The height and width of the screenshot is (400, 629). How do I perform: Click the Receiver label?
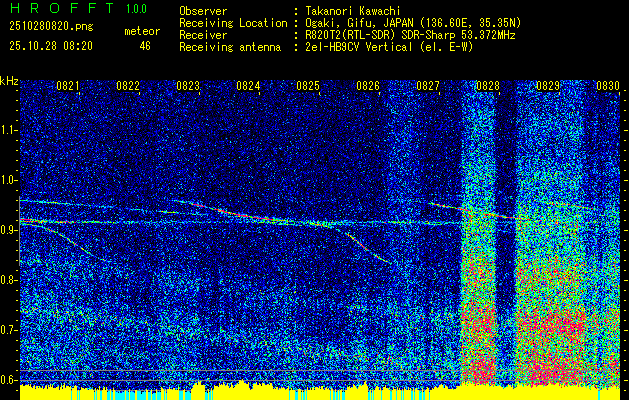(x=203, y=35)
